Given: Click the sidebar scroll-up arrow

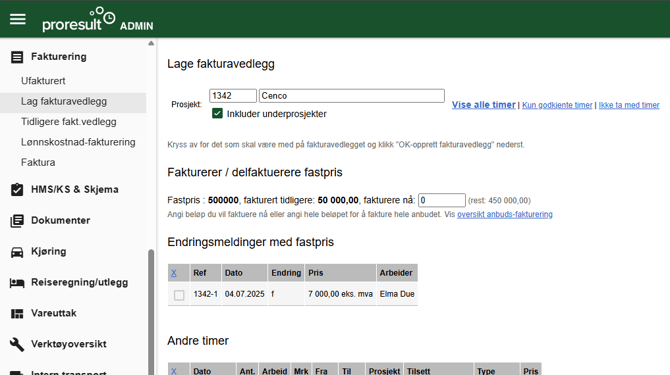Looking at the screenshot, I should coord(151,43).
